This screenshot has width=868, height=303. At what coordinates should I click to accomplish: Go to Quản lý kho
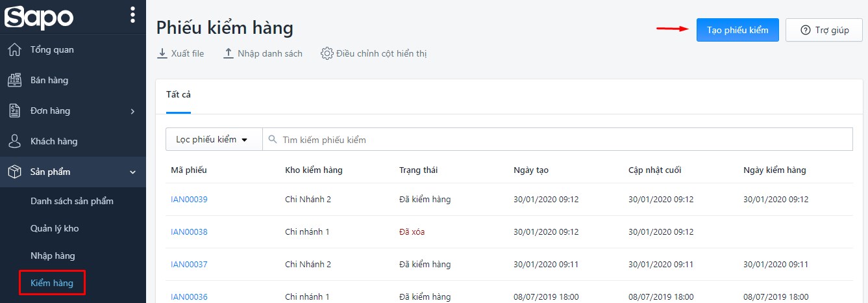[x=55, y=228]
